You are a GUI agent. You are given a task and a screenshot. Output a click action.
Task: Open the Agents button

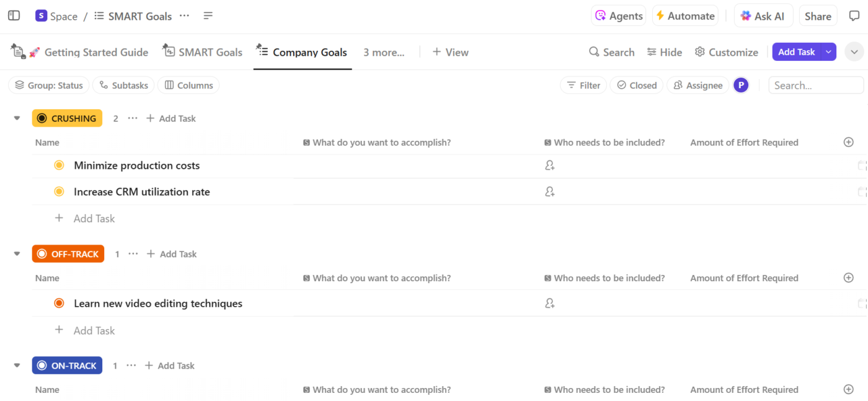(x=619, y=16)
